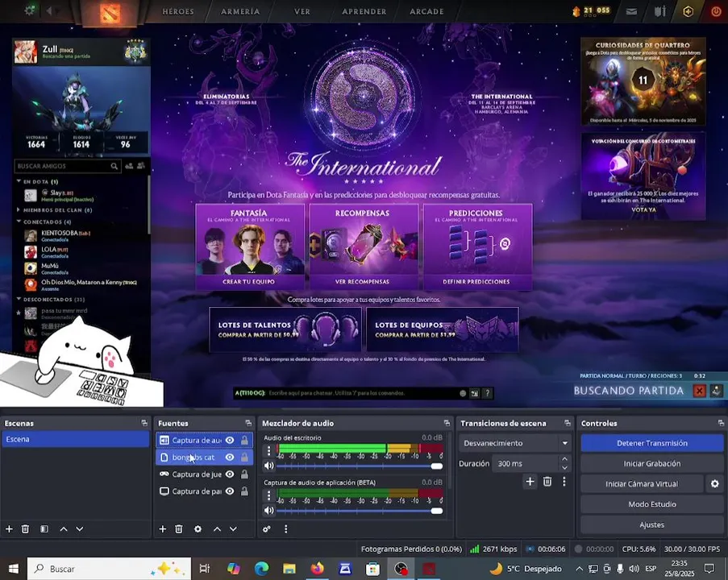Click the search magnifier in Buscar Amigos
Viewport: 728px width, 580px height.
[114, 166]
